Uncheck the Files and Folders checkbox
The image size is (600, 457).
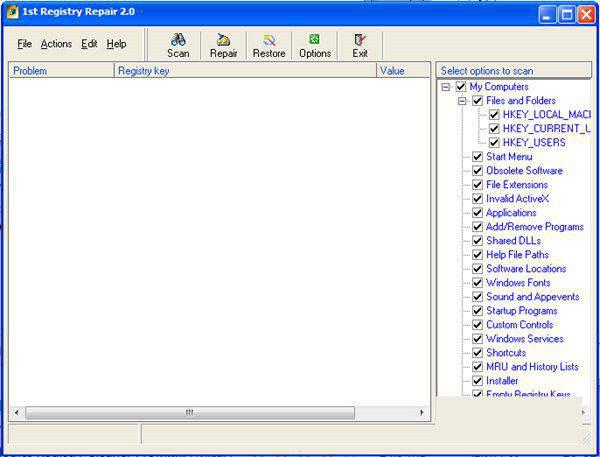click(x=477, y=101)
